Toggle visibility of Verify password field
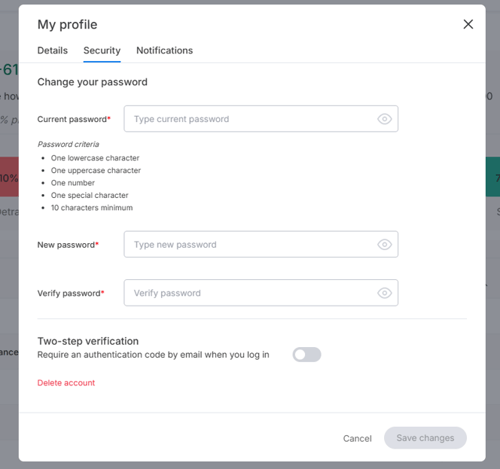Screen dimensions: 500x469 pos(384,293)
